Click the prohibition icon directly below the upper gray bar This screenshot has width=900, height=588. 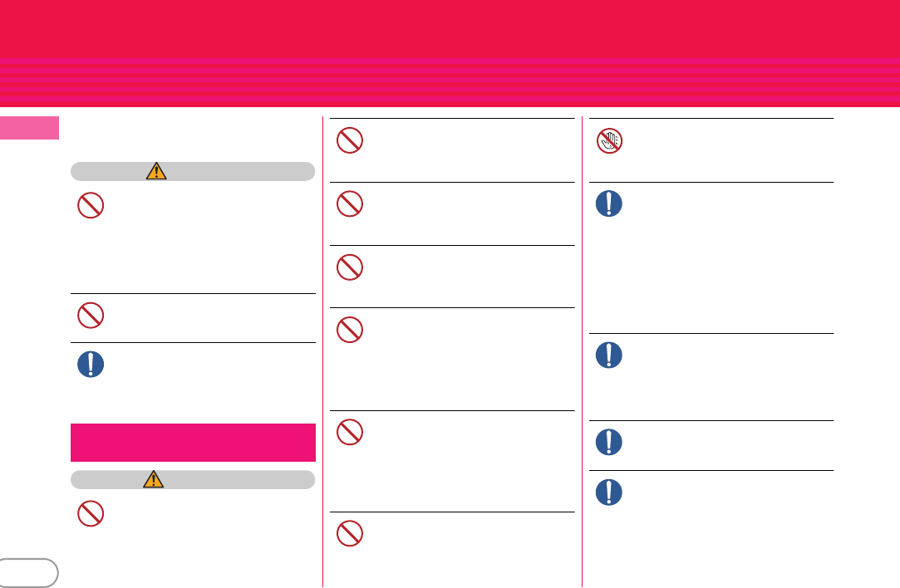click(x=91, y=205)
